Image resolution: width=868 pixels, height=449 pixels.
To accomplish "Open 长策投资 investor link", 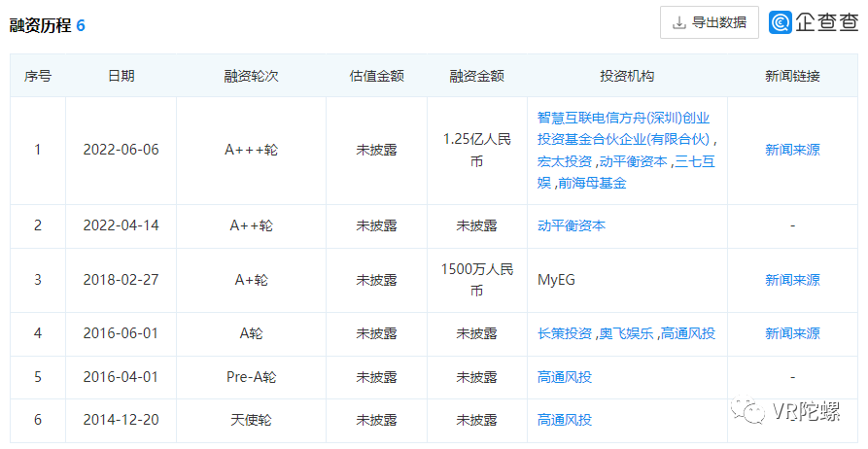I will [565, 333].
